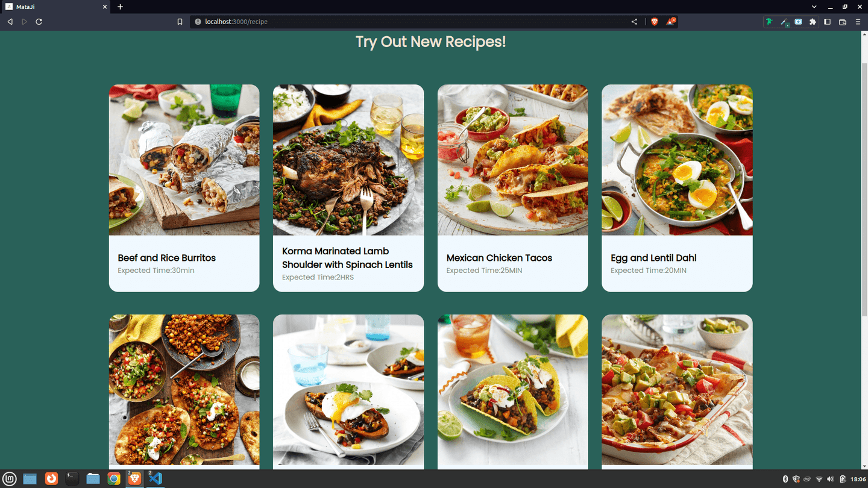
Task: Open the Egg and Lentil Dahl image
Action: tap(677, 160)
